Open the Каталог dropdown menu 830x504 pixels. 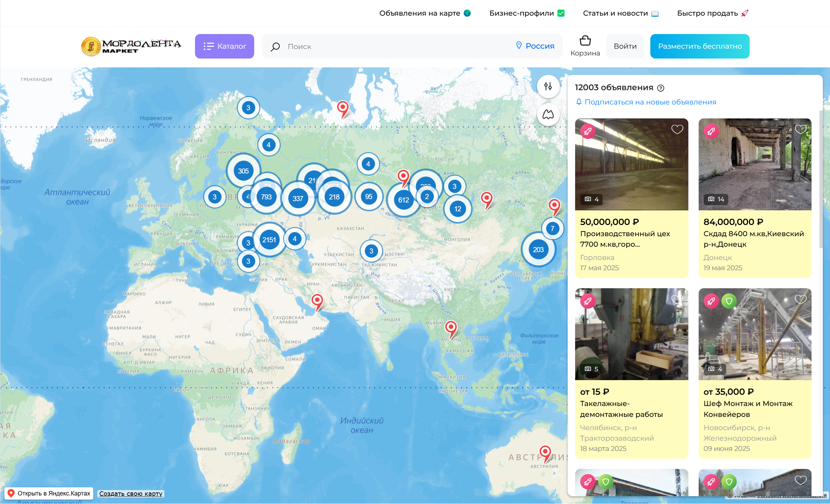point(225,46)
